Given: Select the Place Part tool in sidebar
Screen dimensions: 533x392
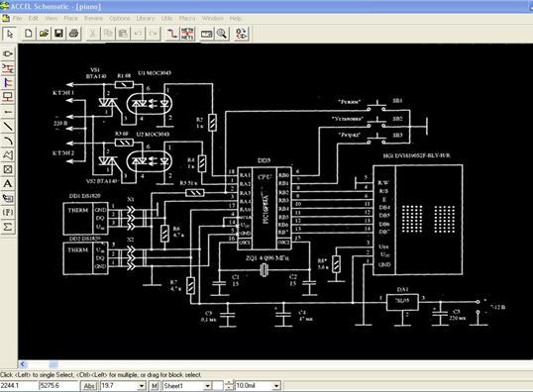Looking at the screenshot, I should 8,54.
